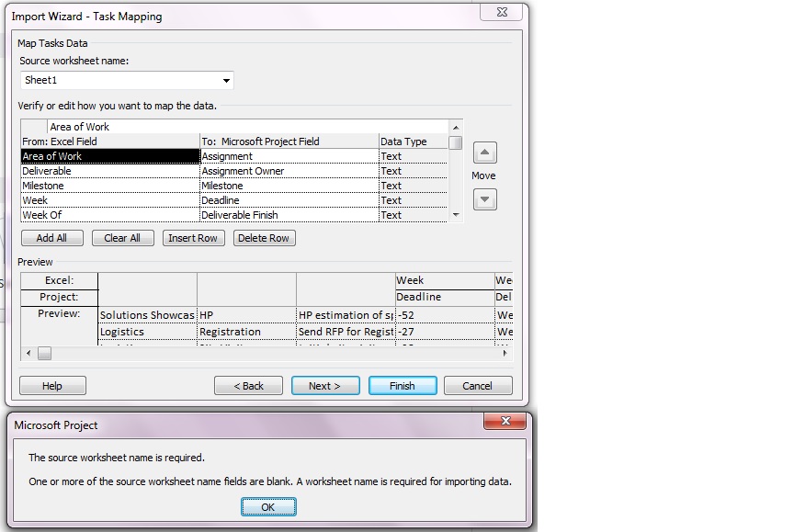Click the field edit box showing Area of Work
The height and width of the screenshot is (532, 794).
pyautogui.click(x=248, y=127)
